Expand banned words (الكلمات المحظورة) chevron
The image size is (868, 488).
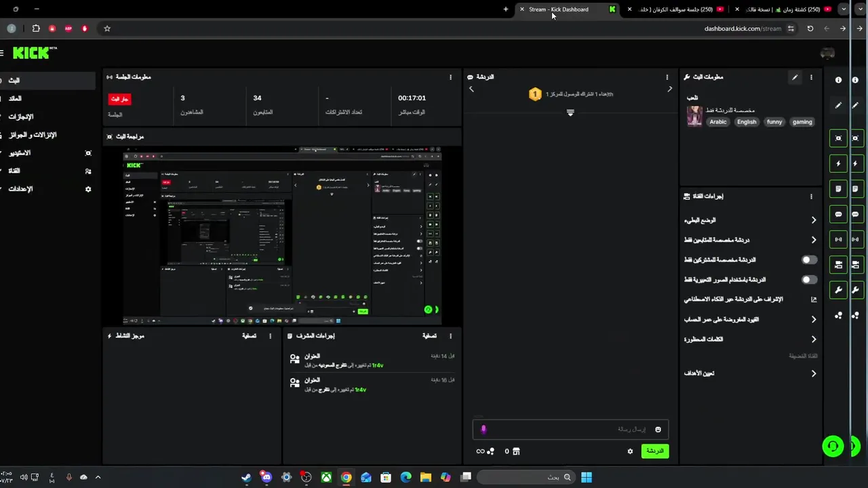pyautogui.click(x=814, y=340)
